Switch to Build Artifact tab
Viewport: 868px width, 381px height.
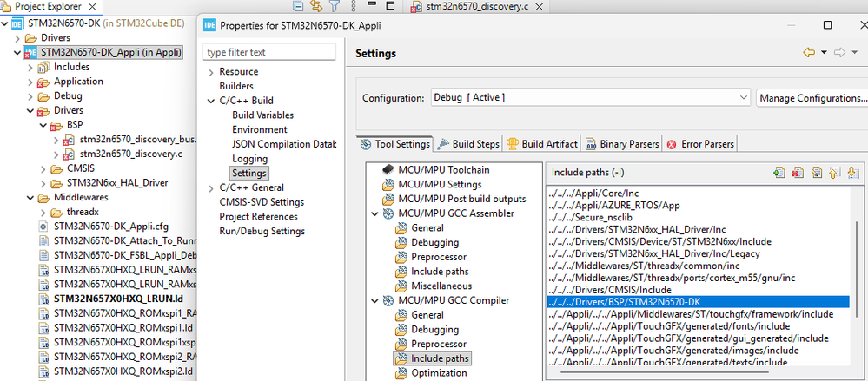[x=542, y=144]
